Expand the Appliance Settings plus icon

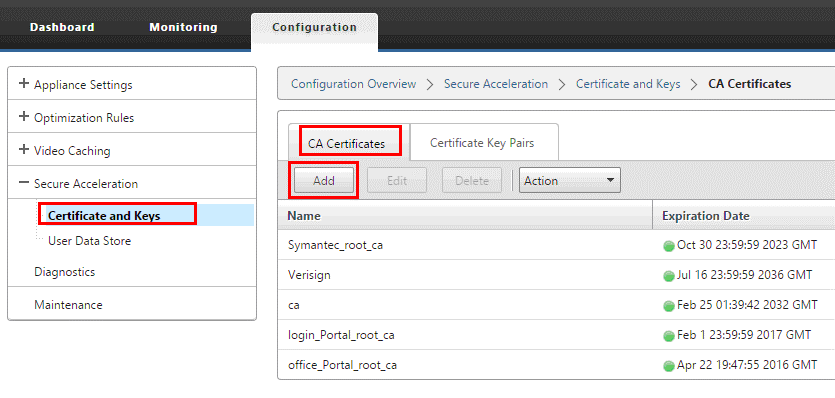click(x=23, y=84)
